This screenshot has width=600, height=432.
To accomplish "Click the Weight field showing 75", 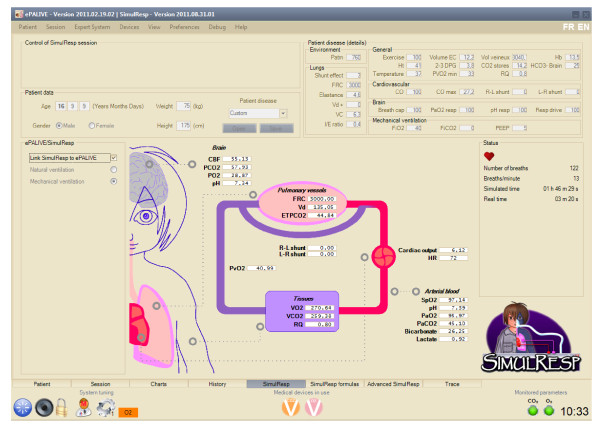I will tap(184, 106).
